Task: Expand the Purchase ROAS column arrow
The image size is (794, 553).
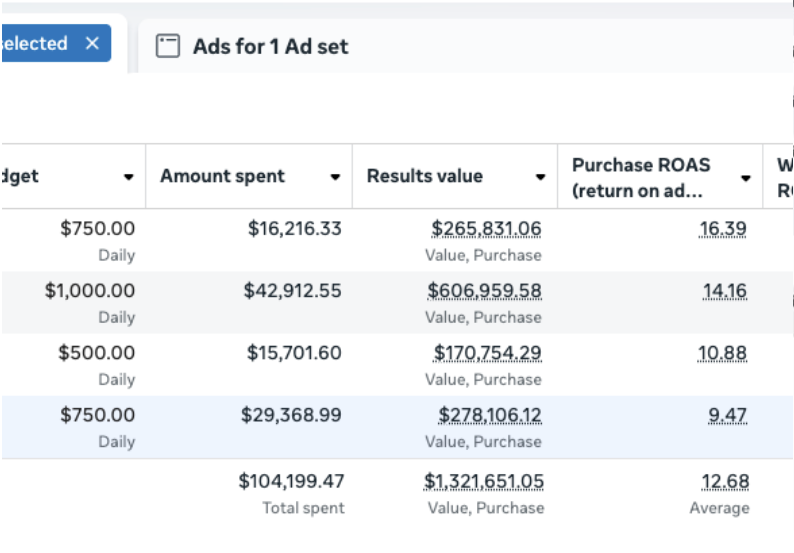Action: click(745, 178)
